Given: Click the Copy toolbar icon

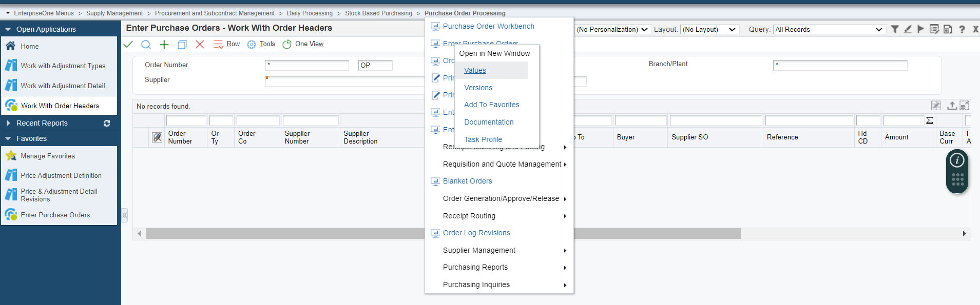Looking at the screenshot, I should click(x=182, y=45).
